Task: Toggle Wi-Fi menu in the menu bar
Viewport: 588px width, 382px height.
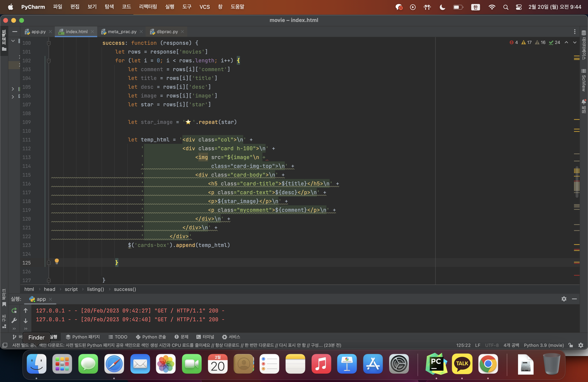Action: coord(492,7)
